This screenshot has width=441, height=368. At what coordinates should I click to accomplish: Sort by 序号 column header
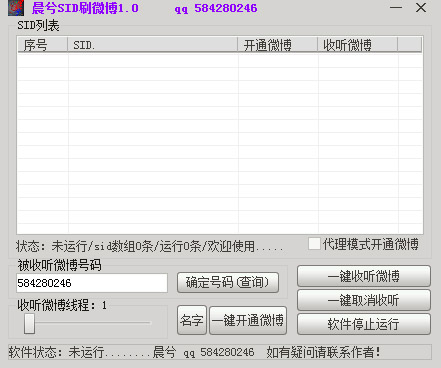coord(43,45)
